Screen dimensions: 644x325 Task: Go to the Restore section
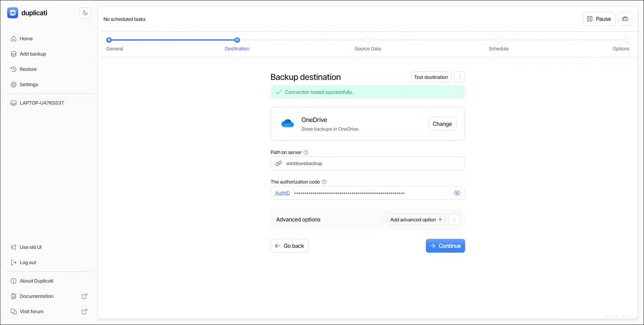[x=28, y=69]
